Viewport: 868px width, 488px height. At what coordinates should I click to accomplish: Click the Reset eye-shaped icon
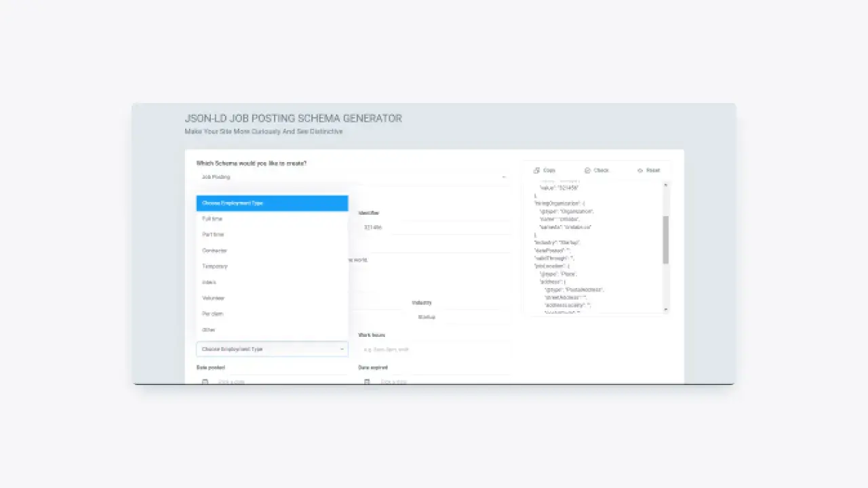click(640, 171)
